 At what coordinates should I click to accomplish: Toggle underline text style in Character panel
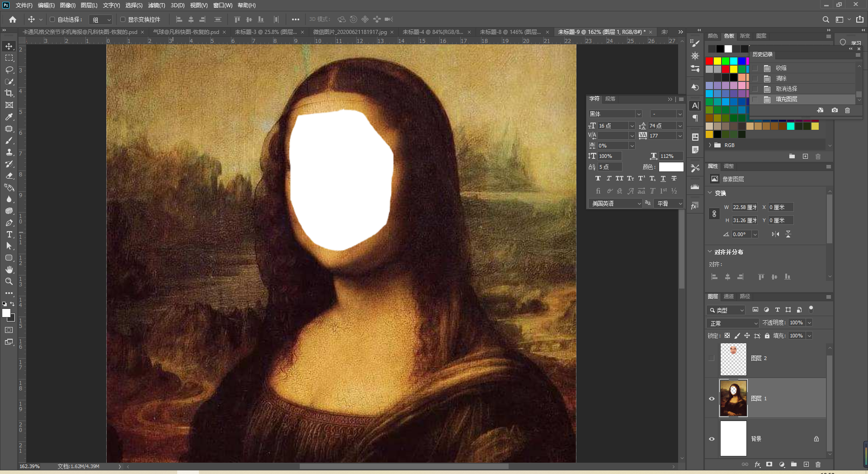pyautogui.click(x=663, y=179)
